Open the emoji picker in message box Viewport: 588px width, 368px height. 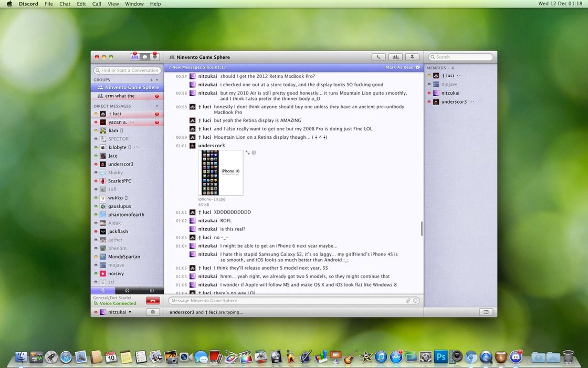click(x=416, y=301)
